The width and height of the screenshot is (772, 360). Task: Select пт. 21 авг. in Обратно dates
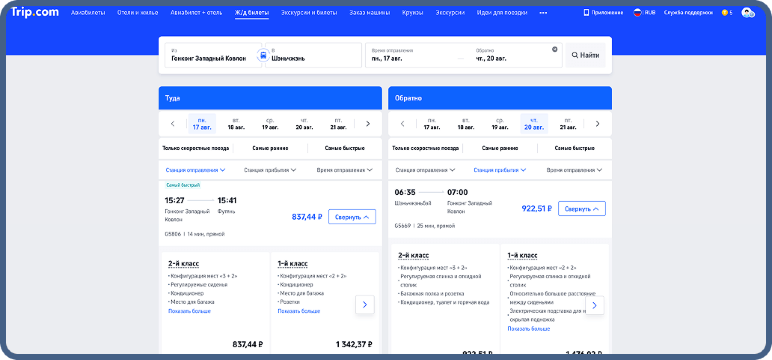point(568,124)
